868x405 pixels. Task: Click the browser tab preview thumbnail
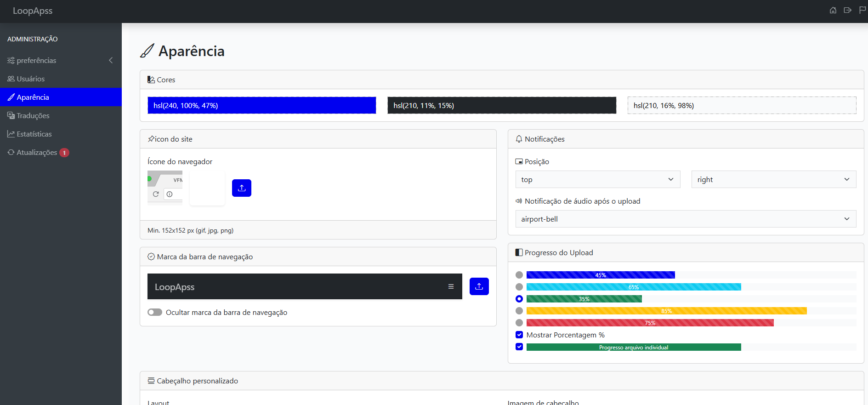coord(165,188)
